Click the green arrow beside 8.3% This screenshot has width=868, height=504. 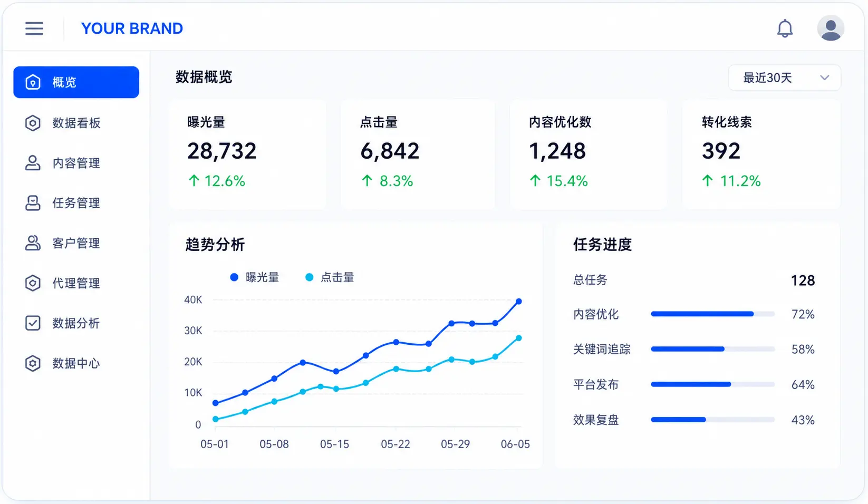[x=367, y=181]
